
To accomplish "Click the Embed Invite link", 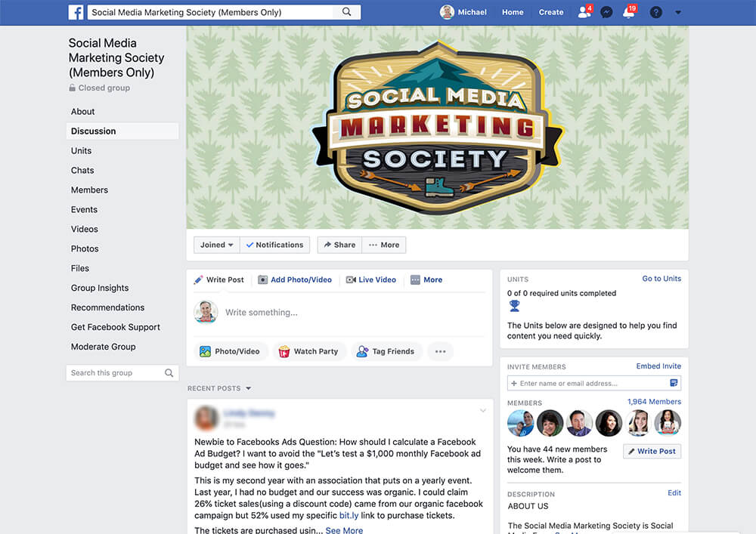I will pos(658,366).
